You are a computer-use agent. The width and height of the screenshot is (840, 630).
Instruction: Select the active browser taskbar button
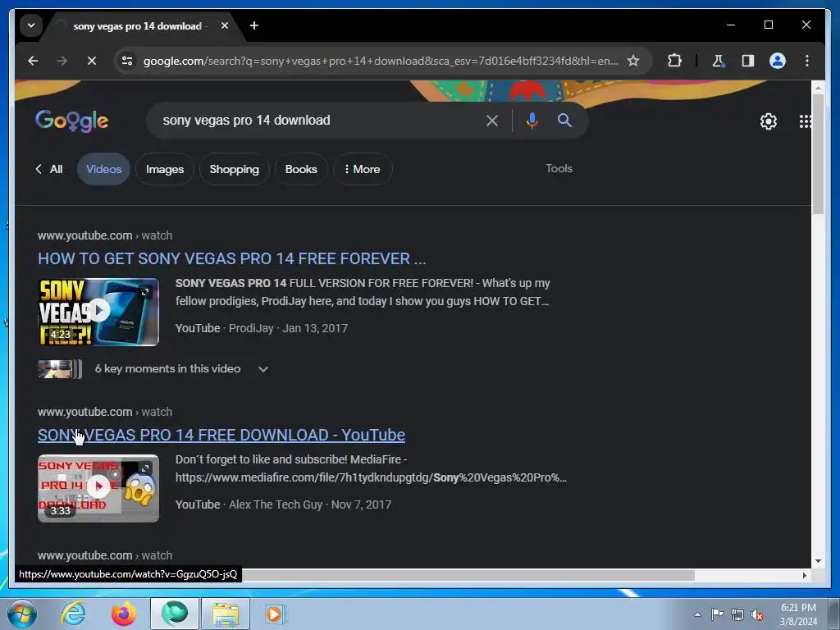pos(175,614)
